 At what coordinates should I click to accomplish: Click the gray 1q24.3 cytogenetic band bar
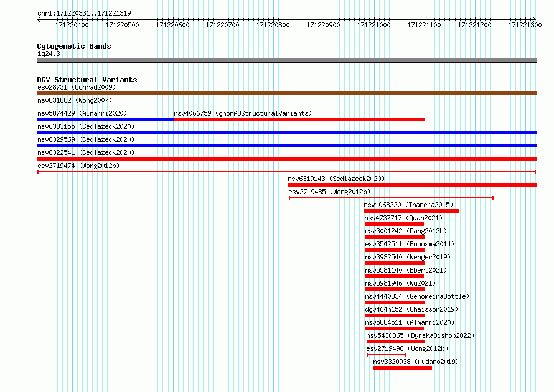(286, 60)
